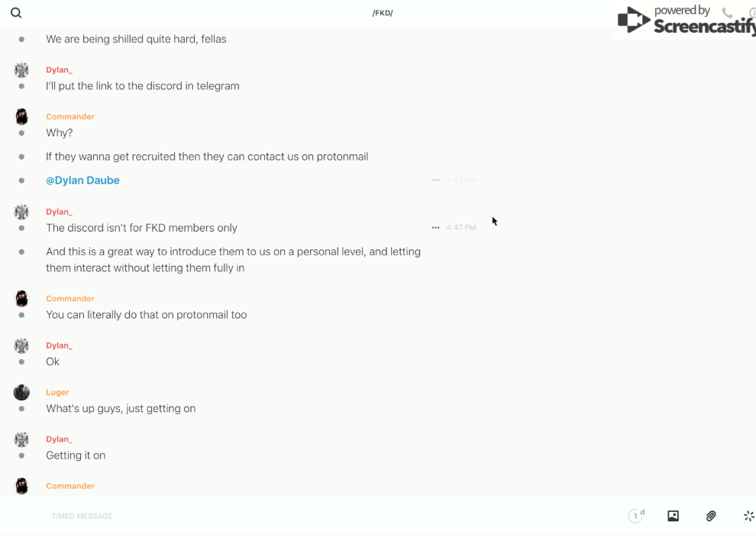Click Commander's avatar above the "Why?" message
The width and height of the screenshot is (756, 535).
pyautogui.click(x=21, y=117)
